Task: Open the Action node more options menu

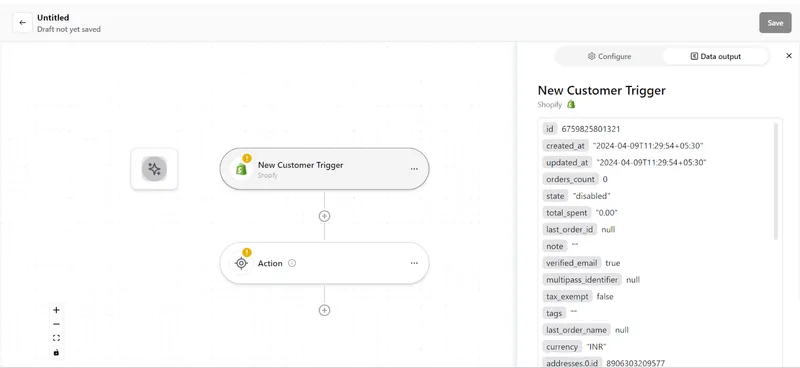Action: click(x=414, y=263)
